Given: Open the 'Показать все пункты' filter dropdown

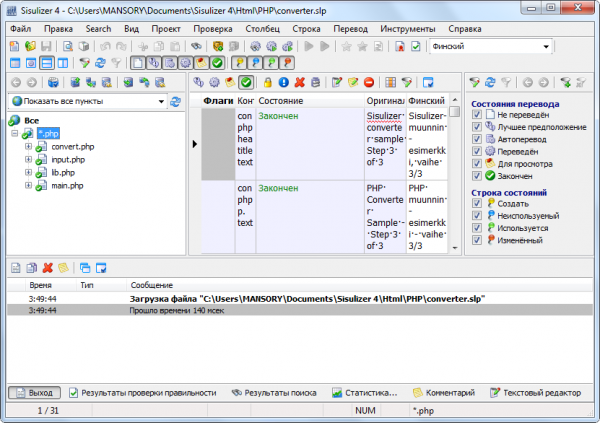Looking at the screenshot, I should click(x=161, y=101).
